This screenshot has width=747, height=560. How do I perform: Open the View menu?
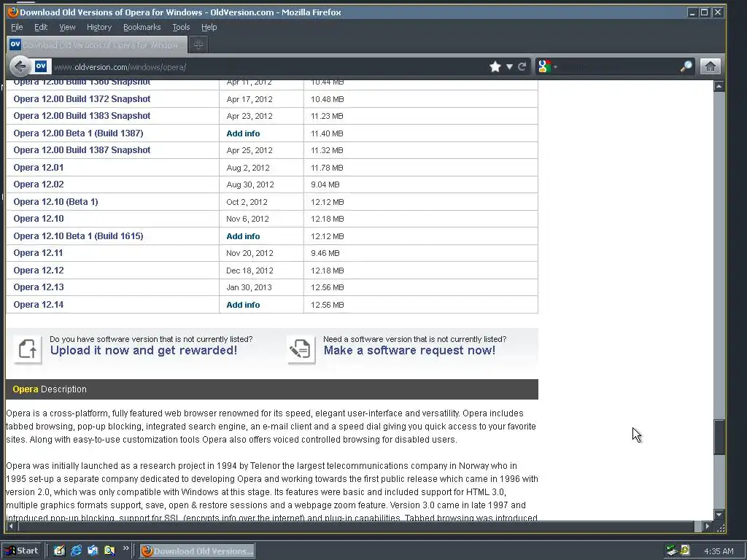[x=67, y=27]
